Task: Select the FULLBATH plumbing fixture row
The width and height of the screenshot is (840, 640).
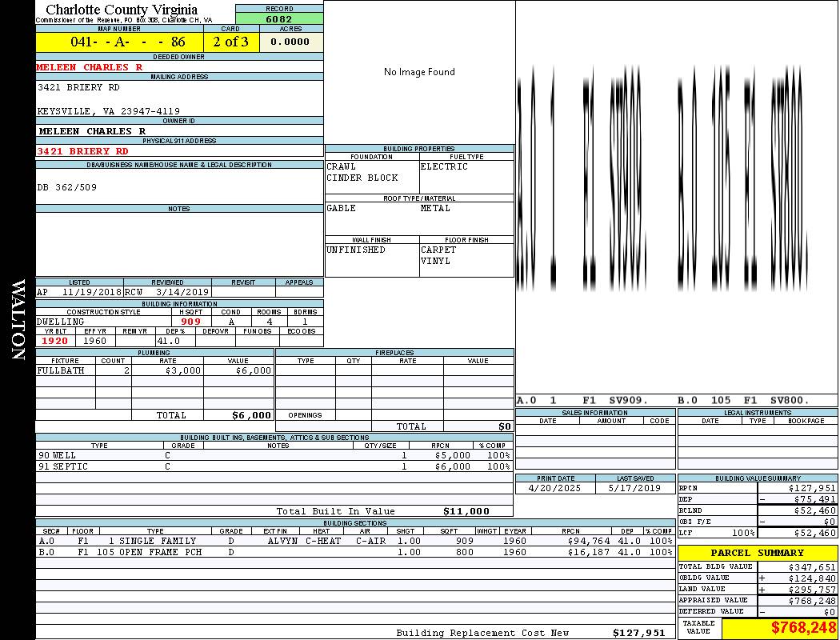Action: 154,371
